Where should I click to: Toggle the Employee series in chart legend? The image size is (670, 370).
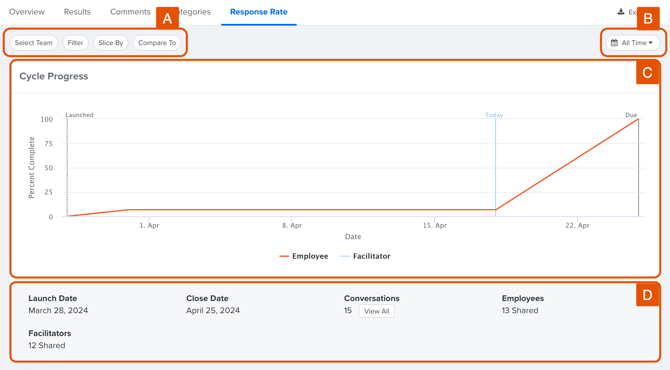[x=304, y=256]
